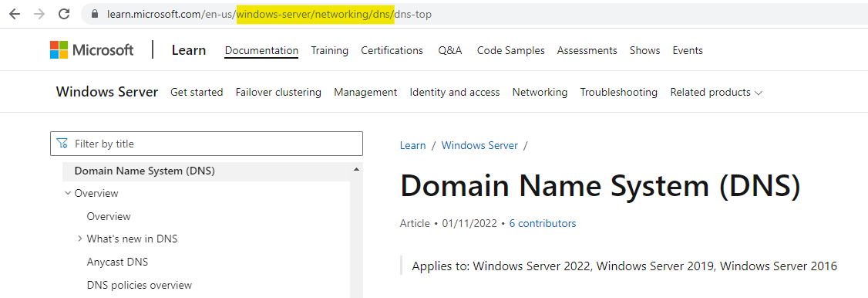This screenshot has width=868, height=298.
Task: Open the Management section
Action: tap(365, 93)
